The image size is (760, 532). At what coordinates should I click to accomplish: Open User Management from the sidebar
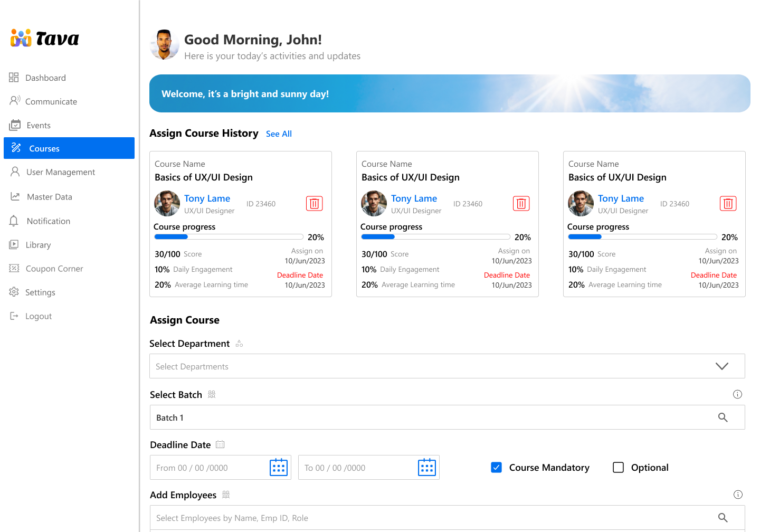(x=61, y=172)
